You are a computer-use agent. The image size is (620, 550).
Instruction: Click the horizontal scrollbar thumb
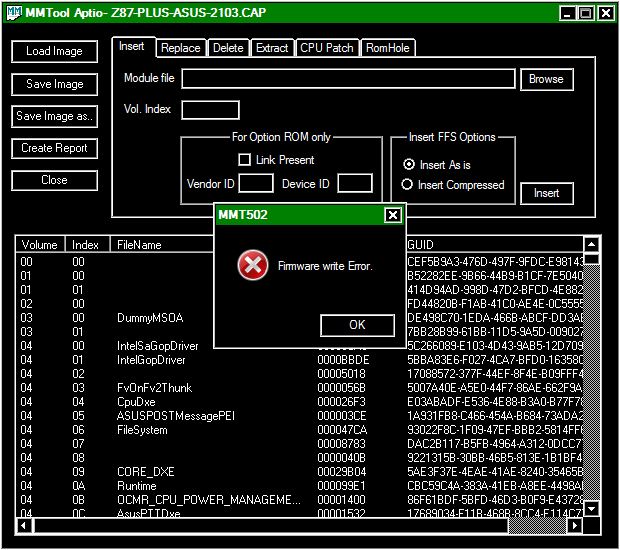click(x=271, y=526)
